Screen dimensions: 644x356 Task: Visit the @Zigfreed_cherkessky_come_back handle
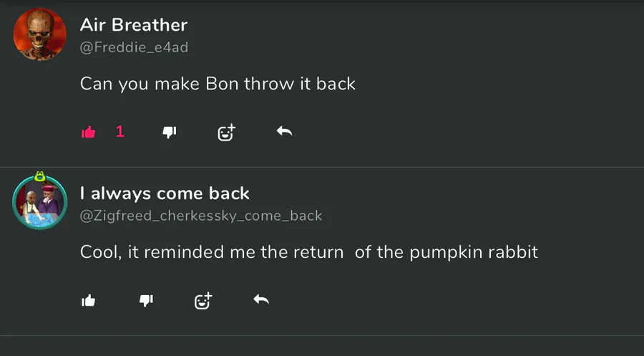tap(201, 216)
